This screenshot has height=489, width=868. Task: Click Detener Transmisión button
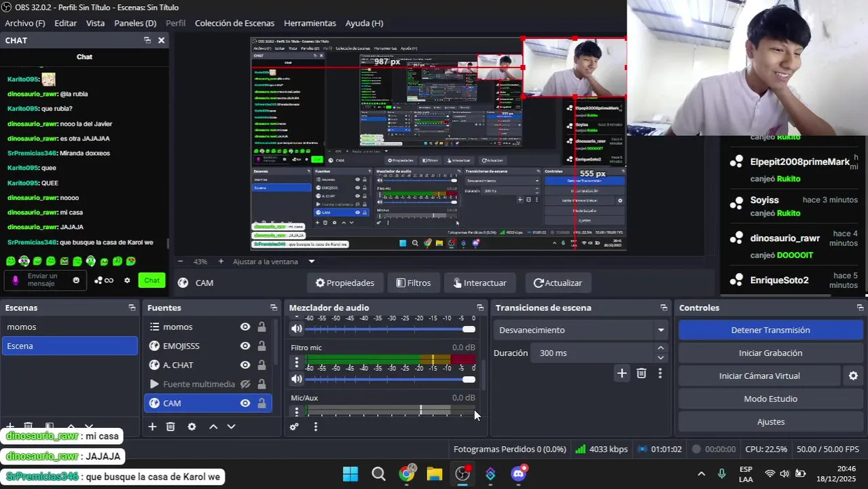tap(770, 330)
